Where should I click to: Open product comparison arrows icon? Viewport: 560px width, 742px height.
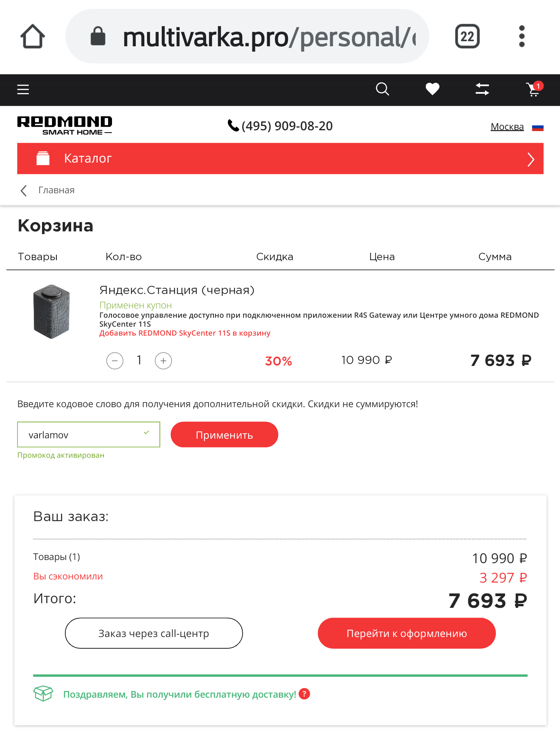tap(482, 89)
